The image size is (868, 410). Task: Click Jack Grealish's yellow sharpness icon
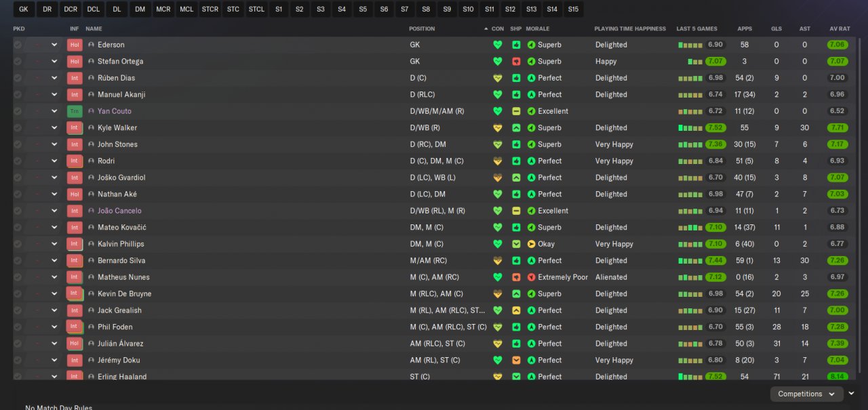[516, 310]
